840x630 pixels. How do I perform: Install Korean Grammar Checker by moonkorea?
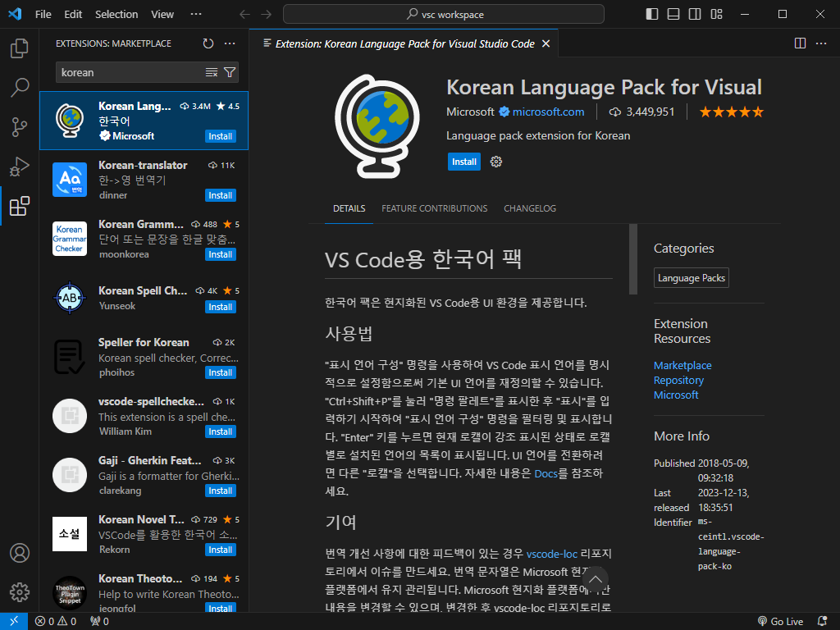221,254
